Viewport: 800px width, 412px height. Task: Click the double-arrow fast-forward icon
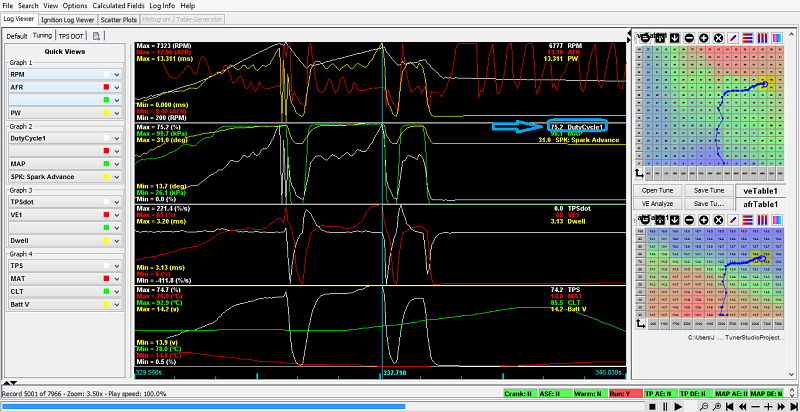point(781,406)
